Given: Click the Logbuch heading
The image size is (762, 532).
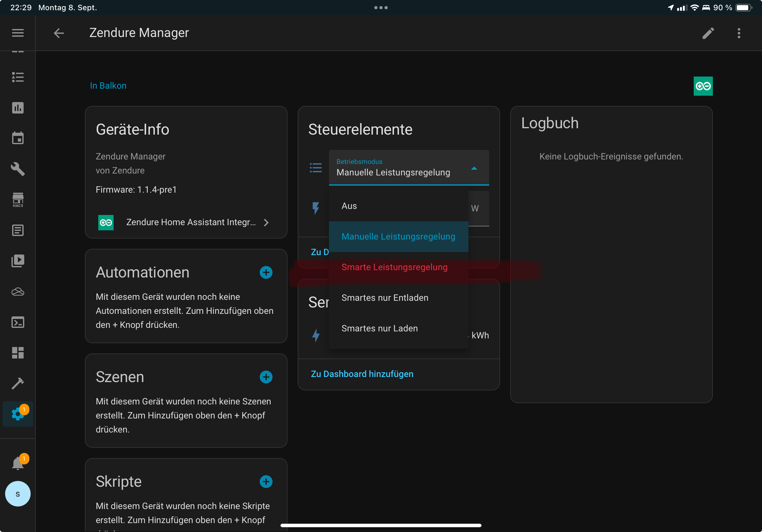Looking at the screenshot, I should point(549,123).
